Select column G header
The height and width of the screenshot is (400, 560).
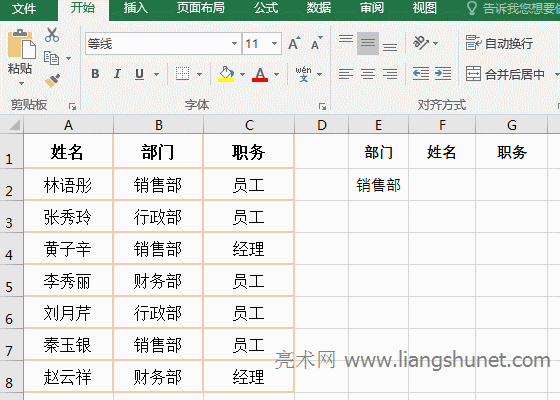pos(512,125)
